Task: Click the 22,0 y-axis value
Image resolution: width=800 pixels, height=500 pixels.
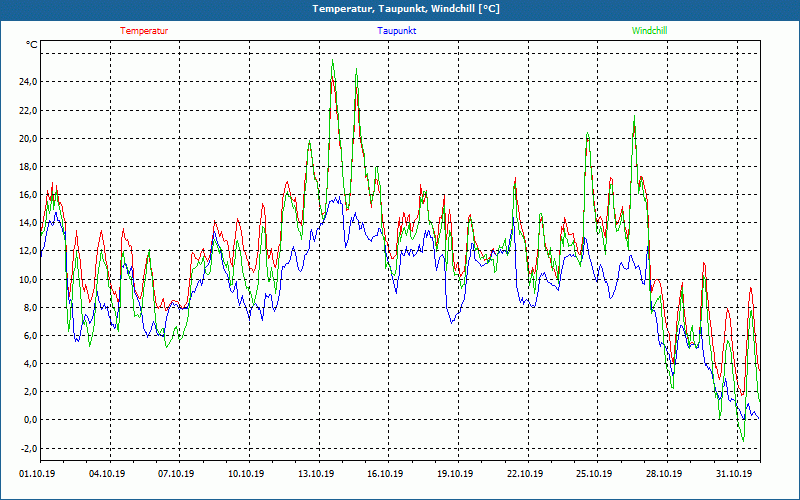Action: (28, 110)
